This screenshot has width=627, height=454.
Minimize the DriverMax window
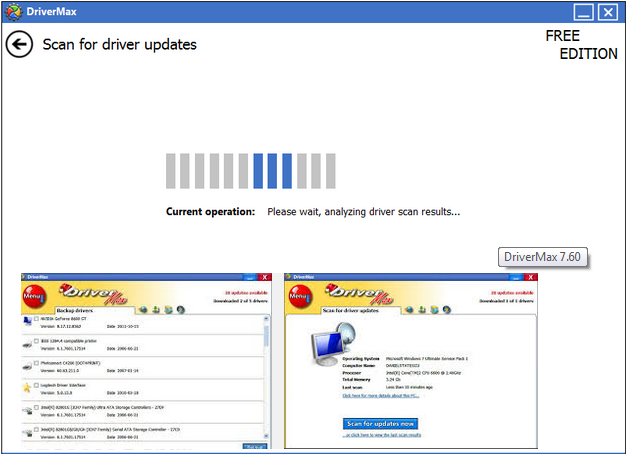pyautogui.click(x=583, y=12)
